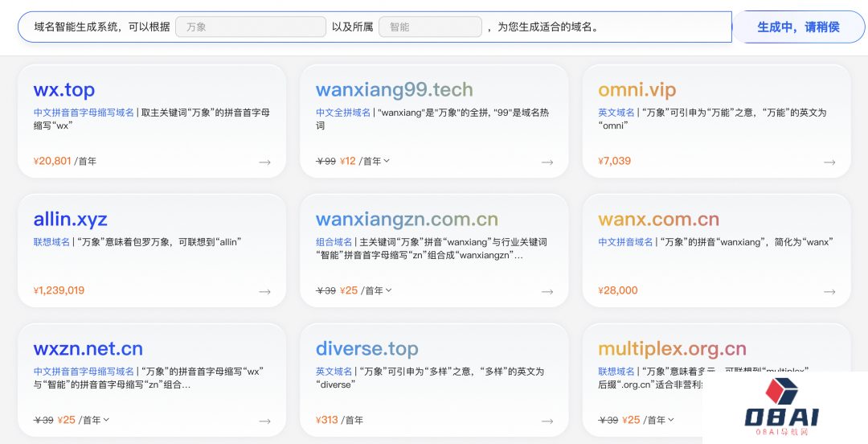868x444 pixels.
Task: Click 组合域名 tag on wanxiangzn.com.cn card
Action: [x=334, y=242]
